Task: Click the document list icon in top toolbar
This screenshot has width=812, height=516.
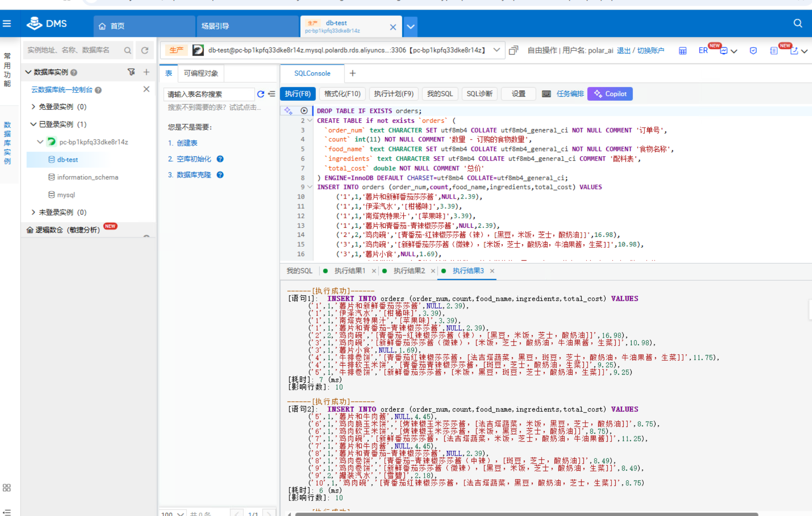Action: (x=774, y=50)
